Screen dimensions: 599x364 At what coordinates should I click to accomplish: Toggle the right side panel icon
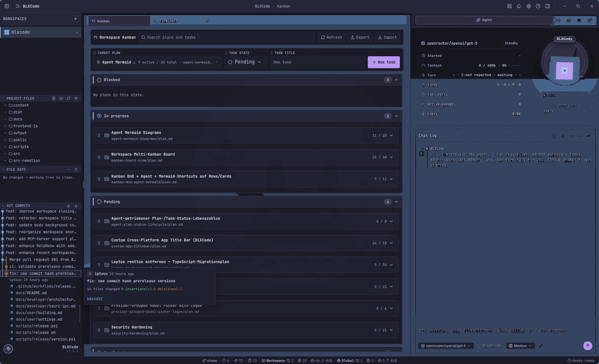coord(547,6)
